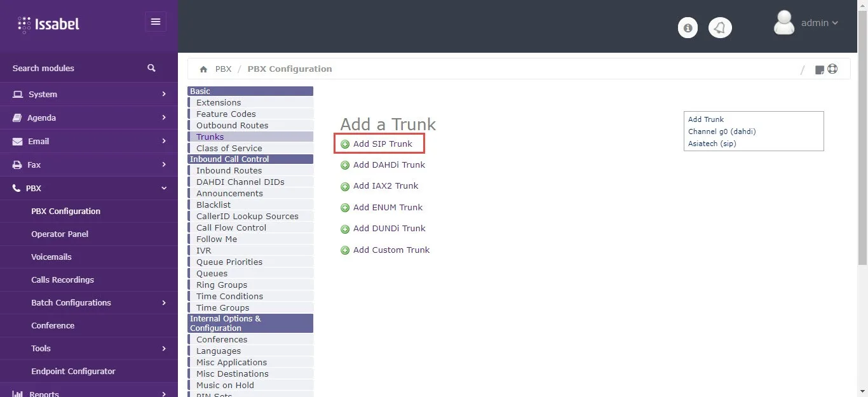Click the Email envelope icon in sidebar
The image size is (868, 397).
(x=18, y=141)
